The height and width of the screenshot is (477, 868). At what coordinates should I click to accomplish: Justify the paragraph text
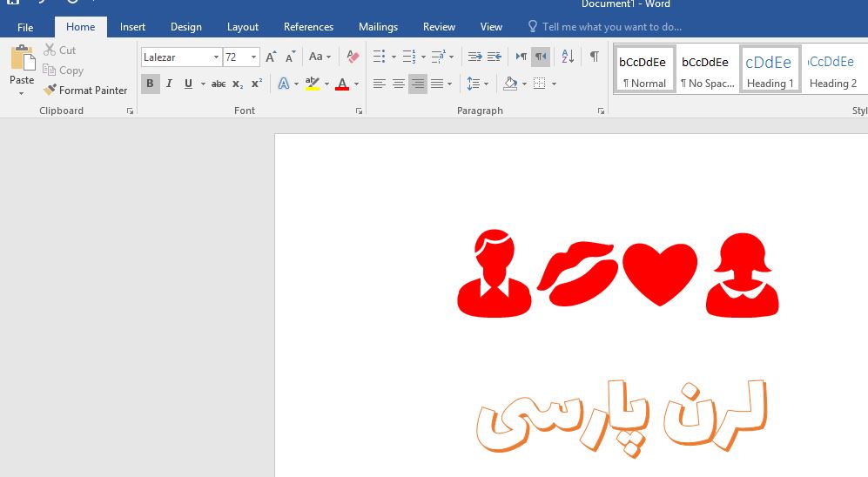pyautogui.click(x=437, y=84)
